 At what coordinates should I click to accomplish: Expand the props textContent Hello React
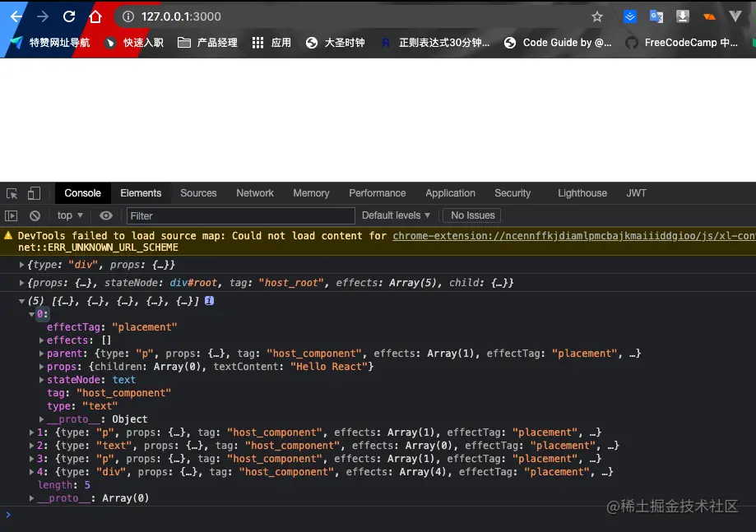(41, 367)
